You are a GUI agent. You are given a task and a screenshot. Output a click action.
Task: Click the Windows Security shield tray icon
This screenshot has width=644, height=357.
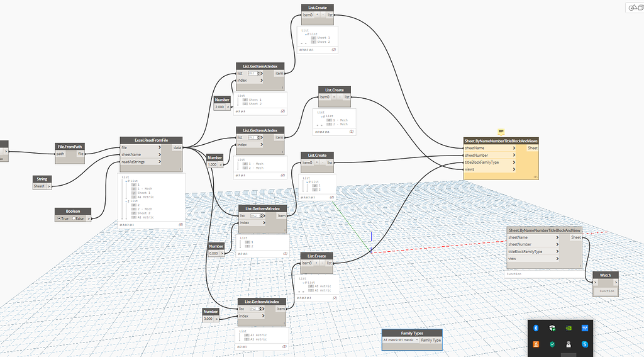[552, 328]
